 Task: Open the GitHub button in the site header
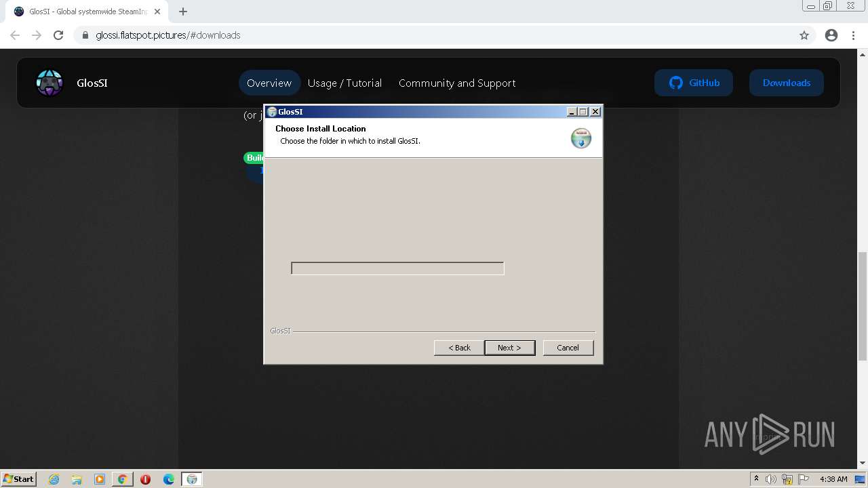(x=693, y=83)
